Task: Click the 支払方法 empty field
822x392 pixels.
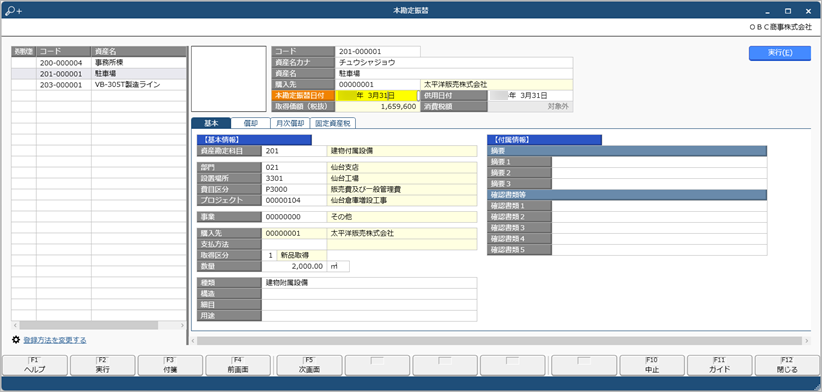Action: (x=294, y=244)
